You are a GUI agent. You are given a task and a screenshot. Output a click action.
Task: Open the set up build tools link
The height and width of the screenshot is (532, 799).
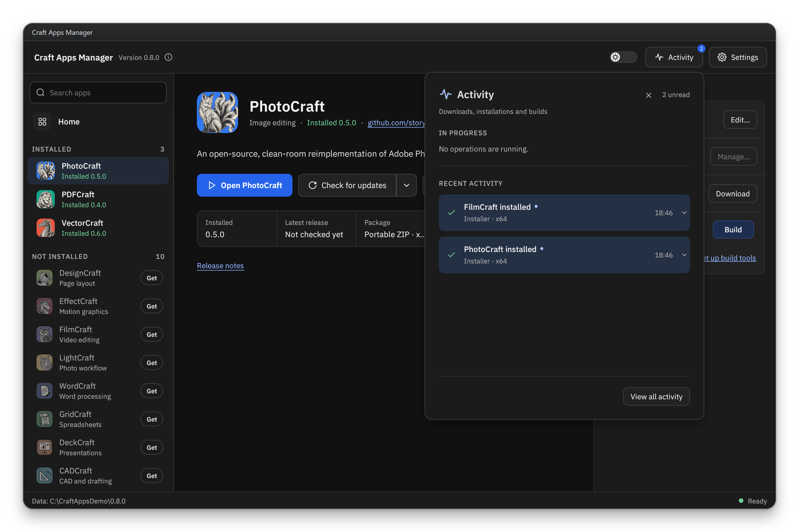[x=730, y=258]
